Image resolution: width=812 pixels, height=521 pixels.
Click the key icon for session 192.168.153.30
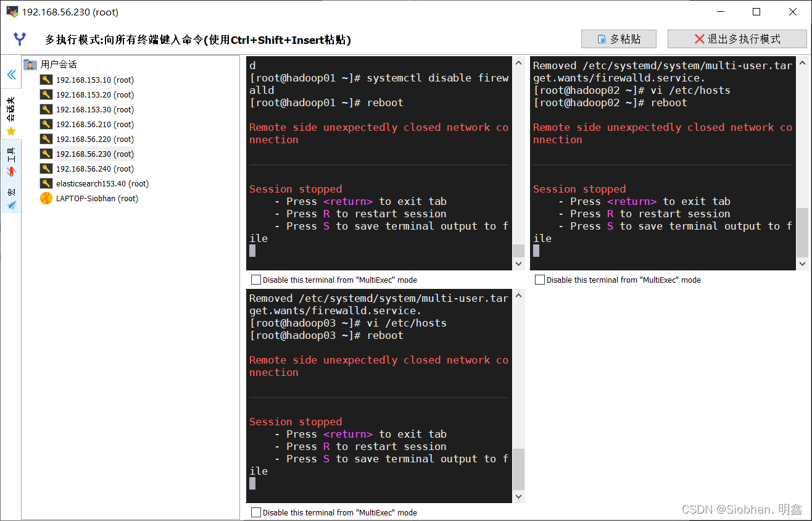pos(46,109)
